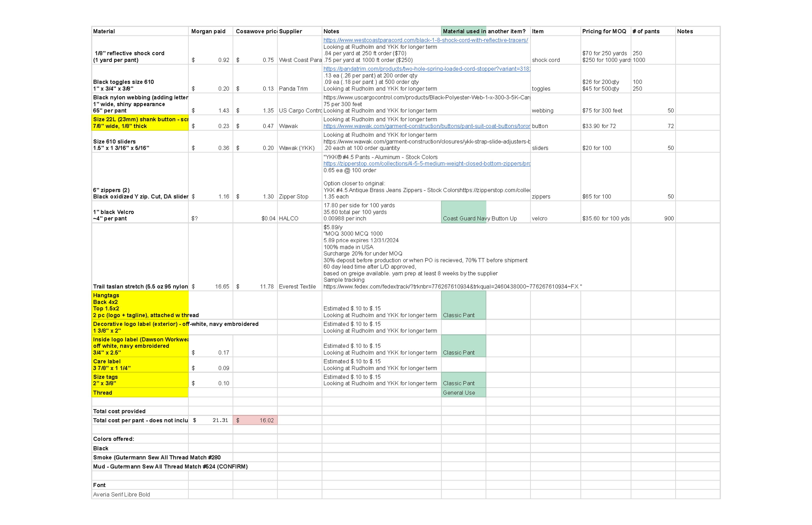Click the Supplier column header
This screenshot has width=812, height=525.
click(x=299, y=31)
